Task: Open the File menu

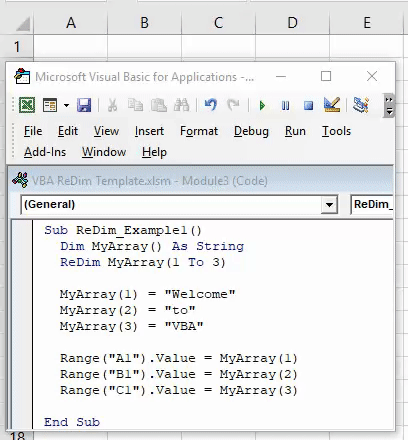Action: tap(33, 131)
